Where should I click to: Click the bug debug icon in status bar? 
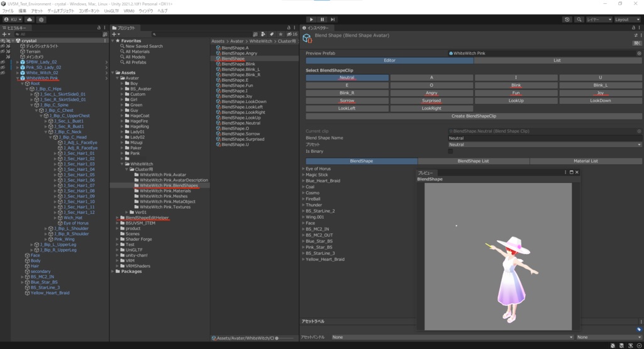click(x=613, y=346)
